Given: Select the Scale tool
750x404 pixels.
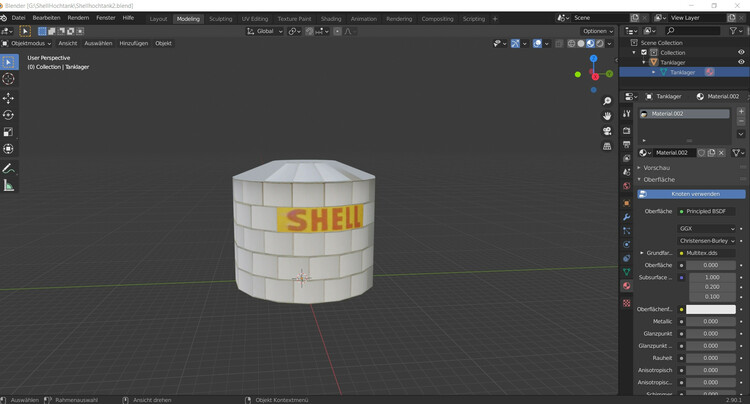Looking at the screenshot, I should pos(9,132).
